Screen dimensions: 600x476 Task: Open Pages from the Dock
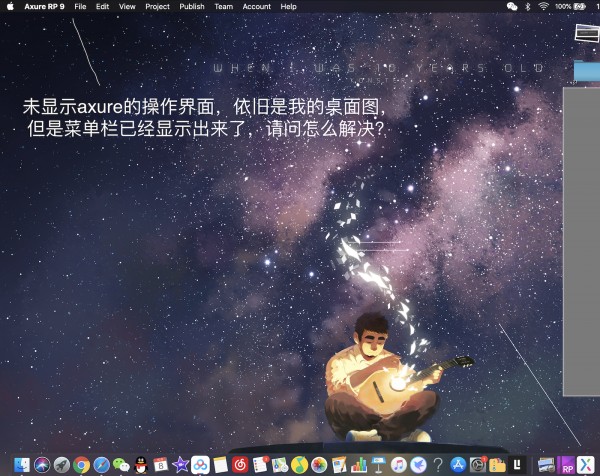tap(339, 465)
